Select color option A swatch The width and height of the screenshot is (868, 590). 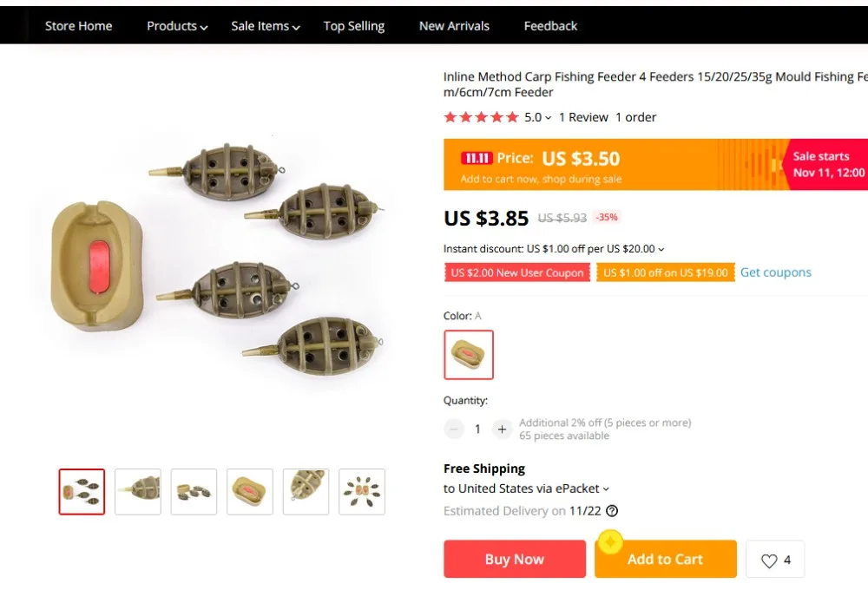pyautogui.click(x=469, y=355)
